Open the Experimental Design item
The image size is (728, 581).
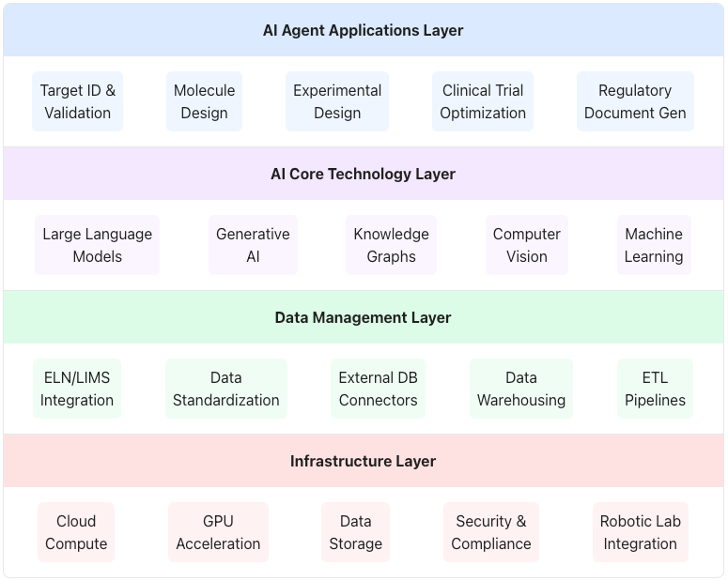tap(337, 101)
